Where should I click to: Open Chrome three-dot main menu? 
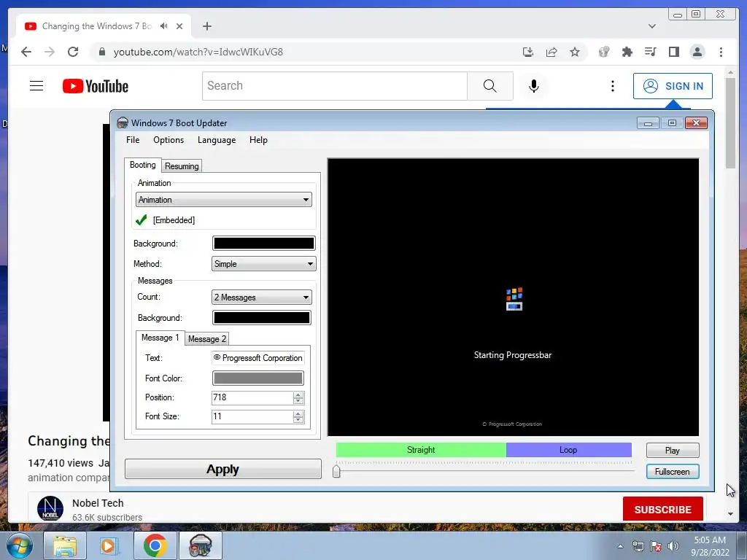721,52
